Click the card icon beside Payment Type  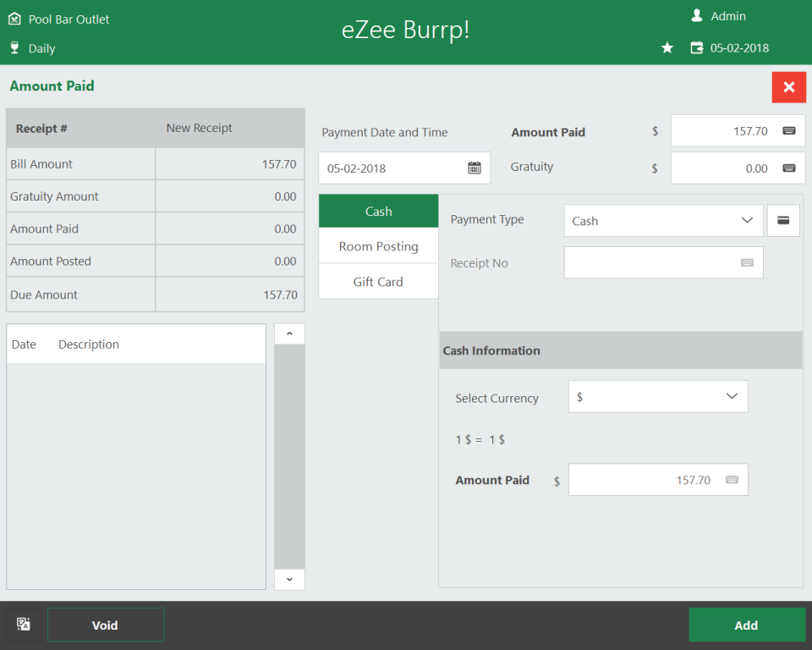pos(783,221)
